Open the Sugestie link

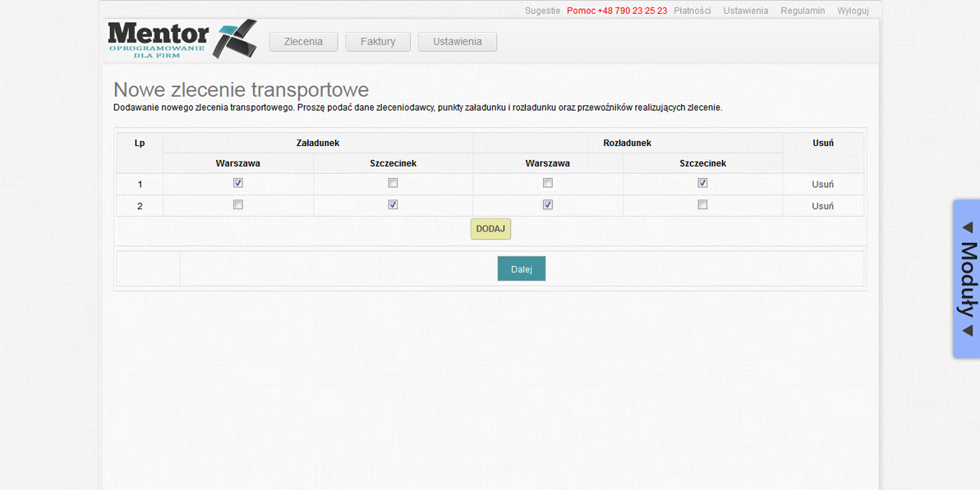tap(542, 11)
